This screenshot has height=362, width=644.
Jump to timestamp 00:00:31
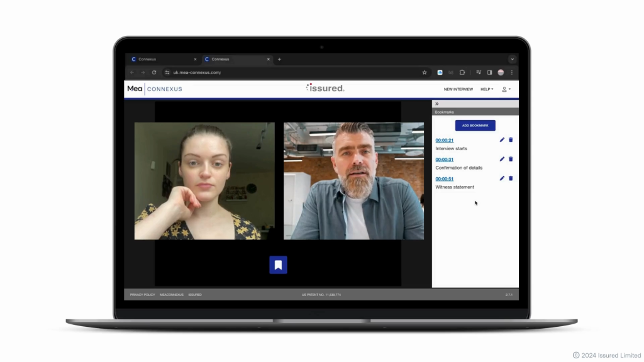point(444,160)
